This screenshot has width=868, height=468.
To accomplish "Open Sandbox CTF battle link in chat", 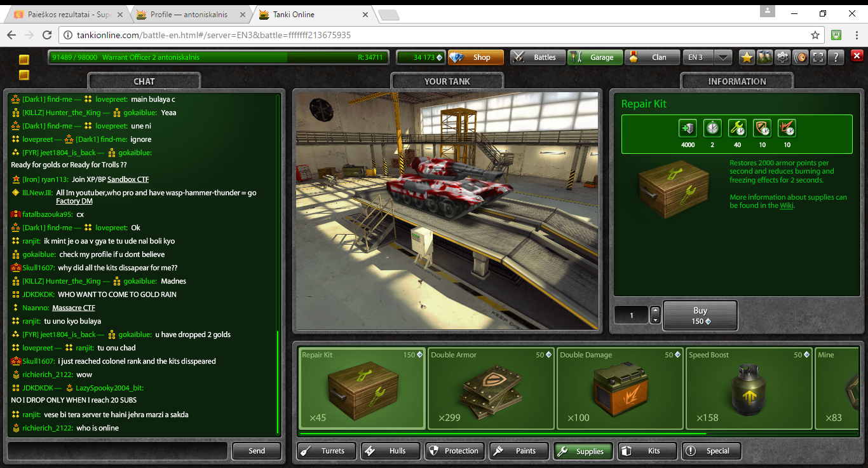I will click(128, 179).
